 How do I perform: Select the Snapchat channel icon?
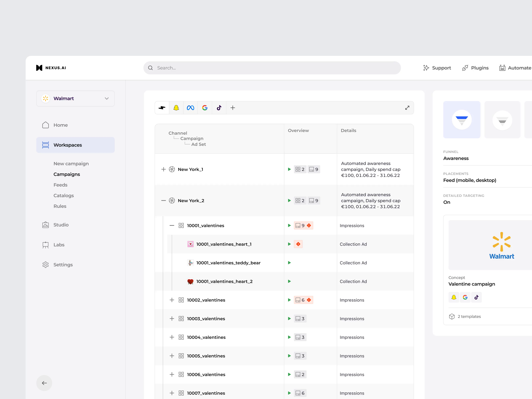click(x=176, y=108)
